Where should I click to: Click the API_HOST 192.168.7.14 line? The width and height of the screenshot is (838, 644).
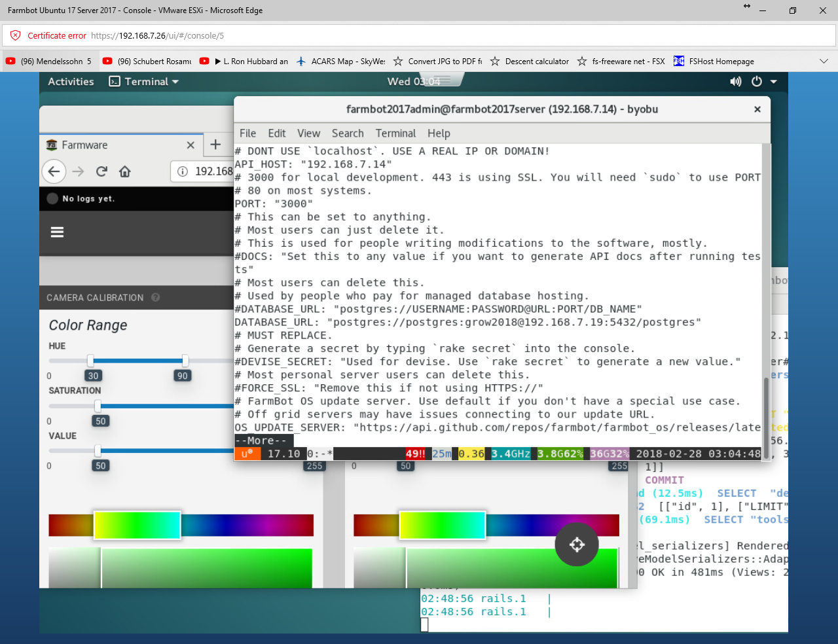313,164
